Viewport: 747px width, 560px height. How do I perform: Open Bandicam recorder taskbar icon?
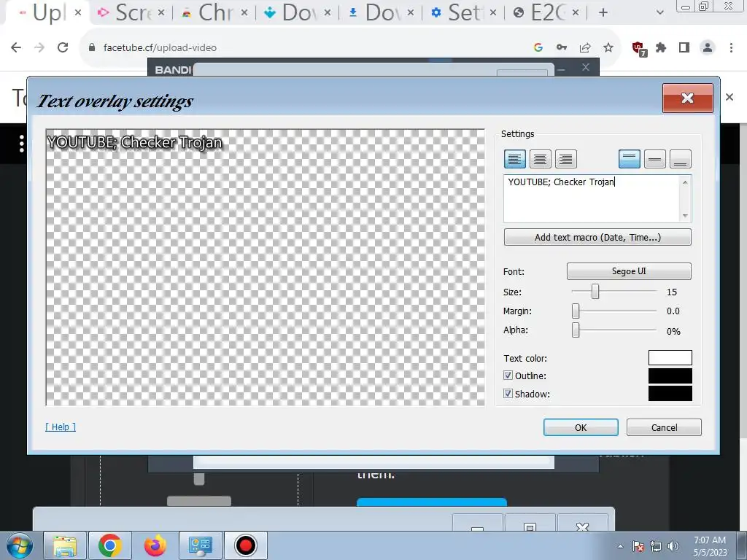[x=246, y=545]
